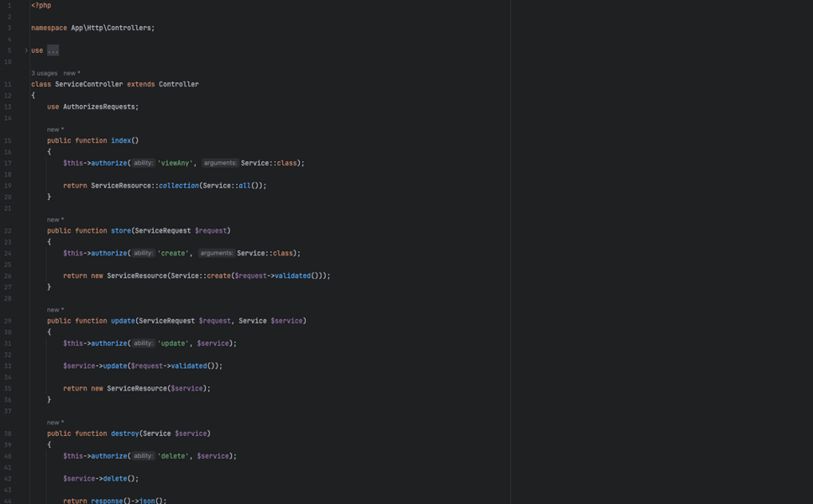Click the 'create' string literal in authorize
This screenshot has width=813, height=504.
coord(173,253)
